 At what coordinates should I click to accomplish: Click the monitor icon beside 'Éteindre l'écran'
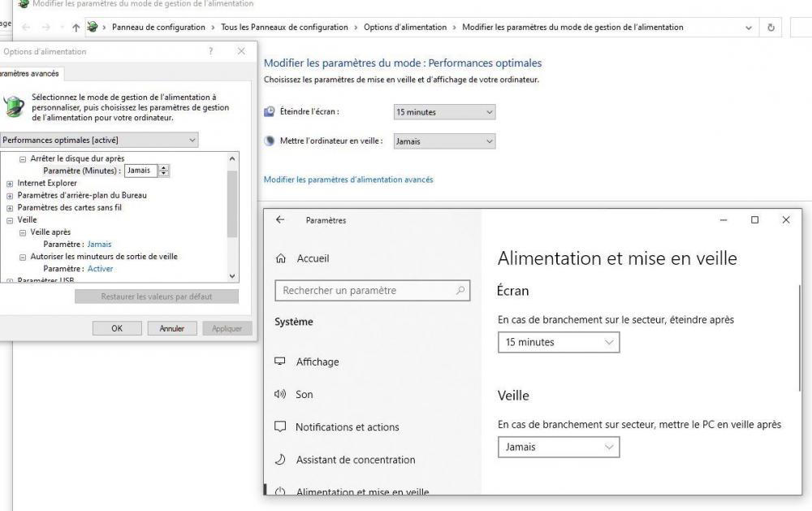270,111
